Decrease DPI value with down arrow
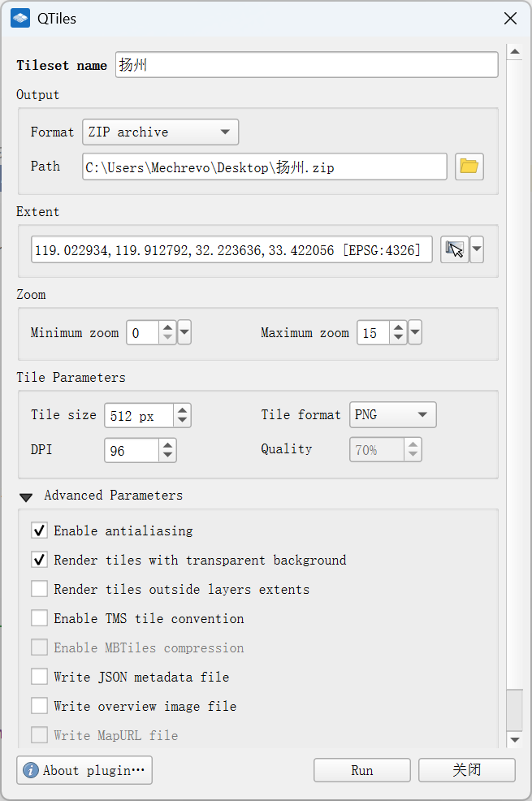This screenshot has height=801, width=532. point(167,456)
